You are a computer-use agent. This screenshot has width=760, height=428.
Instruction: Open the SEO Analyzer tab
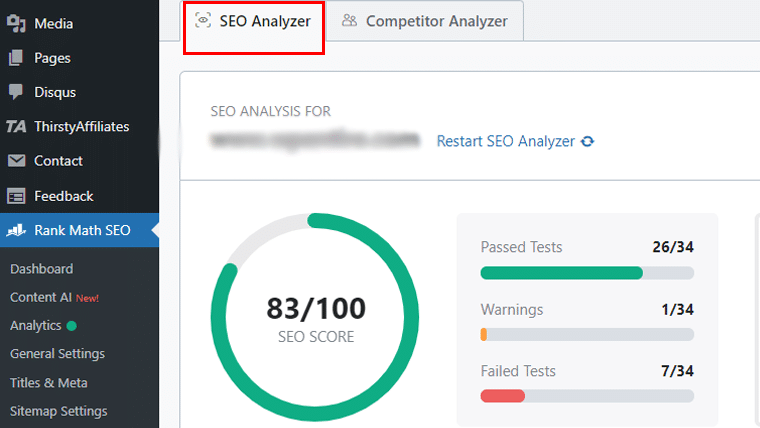(x=253, y=21)
